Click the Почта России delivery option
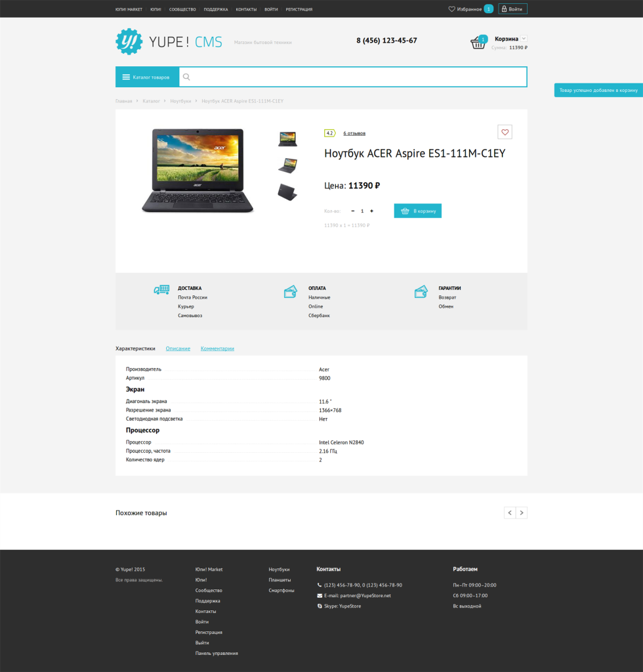This screenshot has height=672, width=643. 193,297
